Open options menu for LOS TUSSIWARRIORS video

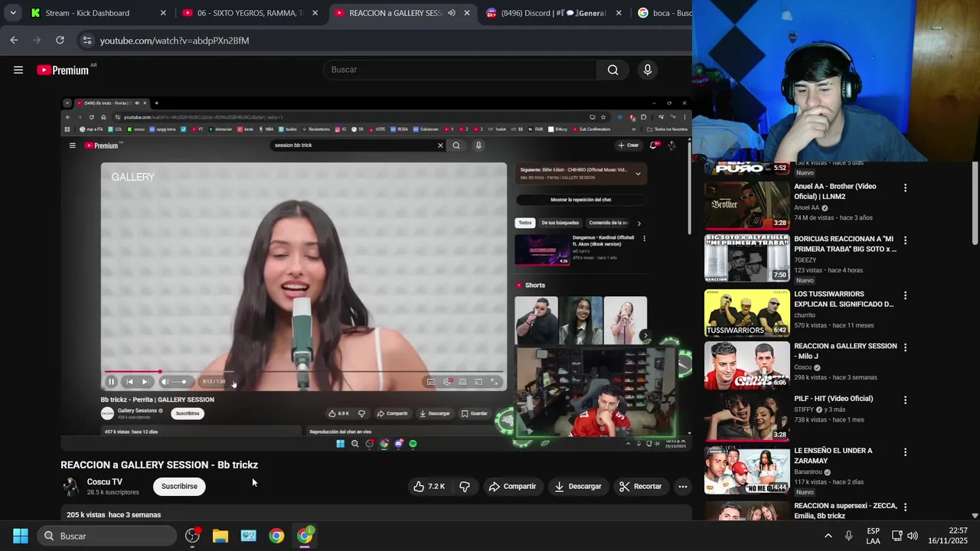(x=905, y=295)
